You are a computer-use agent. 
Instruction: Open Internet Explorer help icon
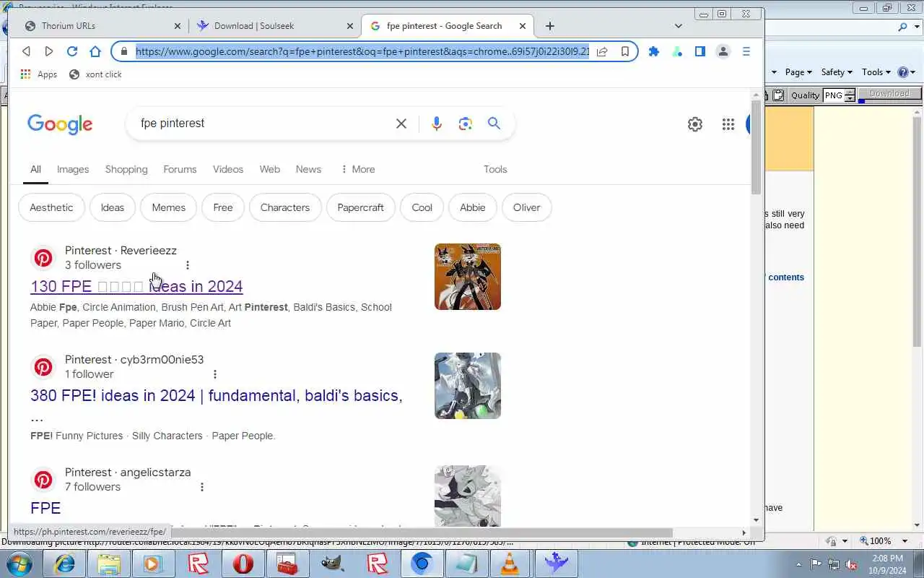pyautogui.click(x=902, y=72)
